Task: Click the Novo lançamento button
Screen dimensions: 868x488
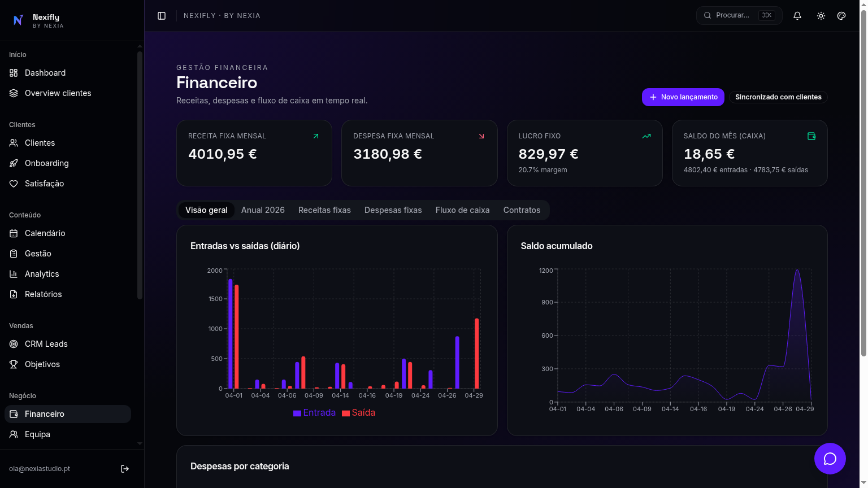Action: 683,97
